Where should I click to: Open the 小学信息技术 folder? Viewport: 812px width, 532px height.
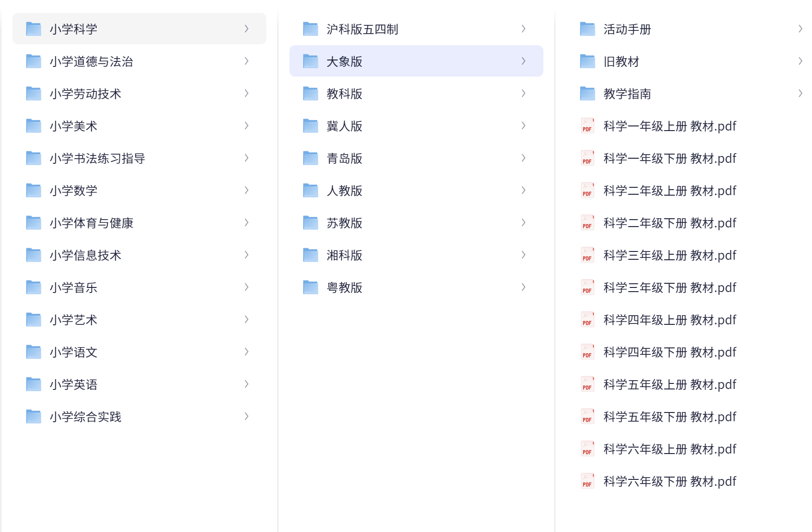click(139, 255)
